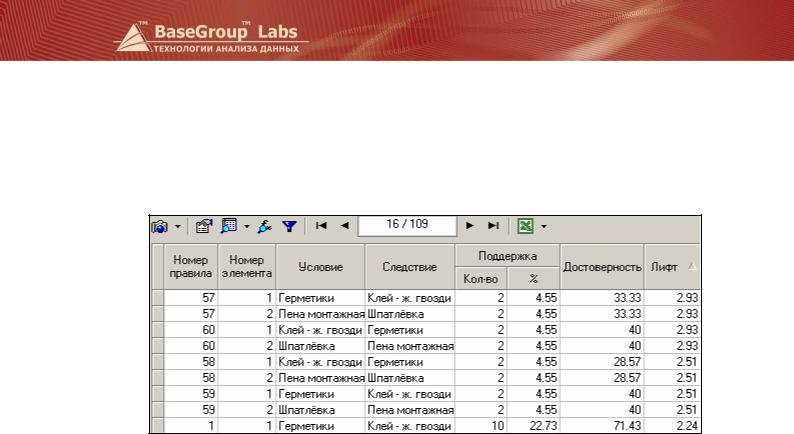Image resolution: width=794 pixels, height=434 pixels.
Task: Click the table search magnifier icon
Action: tap(229, 226)
